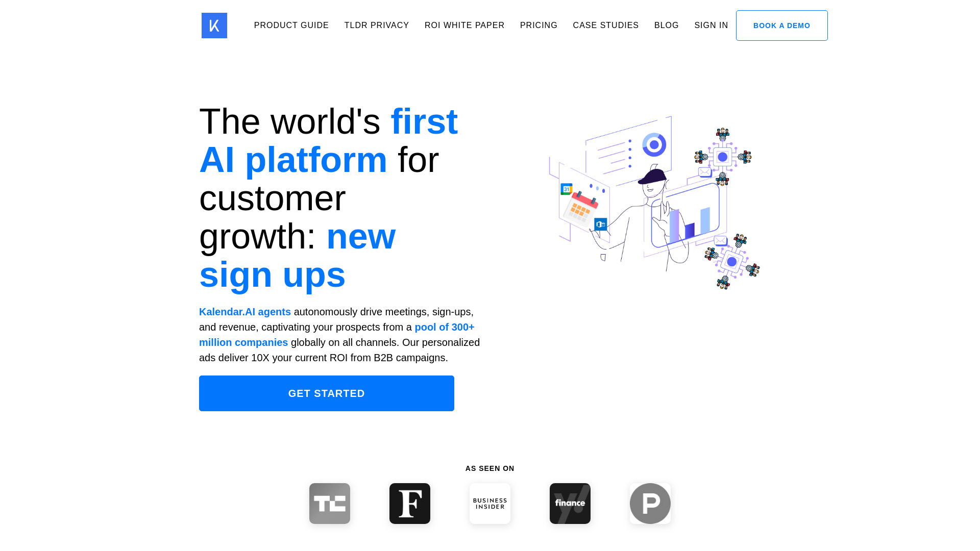This screenshot has width=980, height=551.
Task: Click the Case Studies nav icon
Action: pyautogui.click(x=606, y=25)
